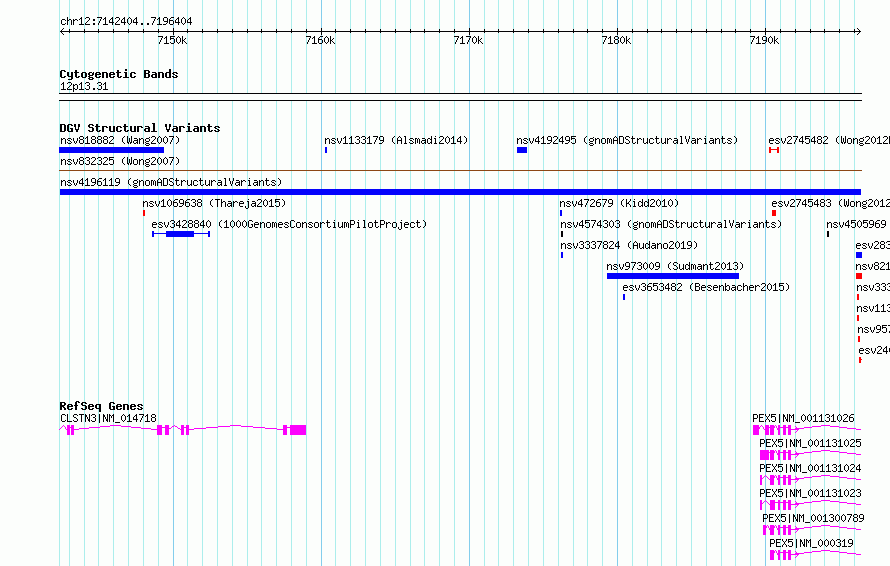Viewport: 890px width, 566px height.
Task: Open the PEX5|NM_001131024 transcript label
Action: click(x=810, y=468)
